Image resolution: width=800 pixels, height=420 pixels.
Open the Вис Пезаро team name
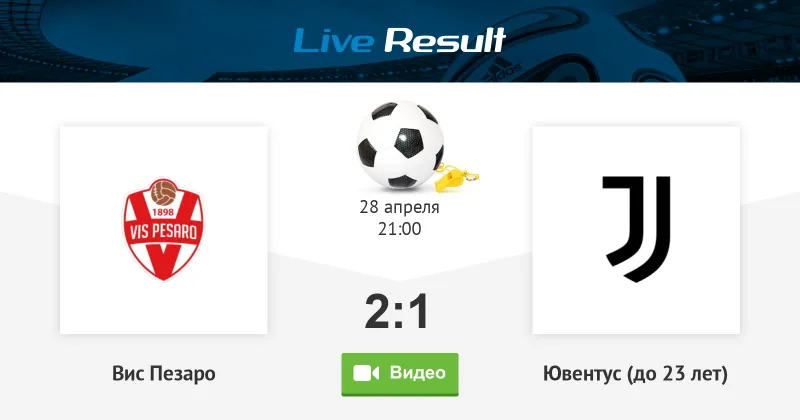click(x=164, y=374)
